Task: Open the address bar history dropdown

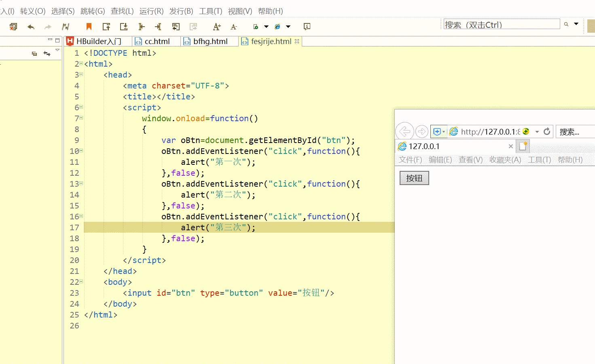Action: (x=537, y=132)
